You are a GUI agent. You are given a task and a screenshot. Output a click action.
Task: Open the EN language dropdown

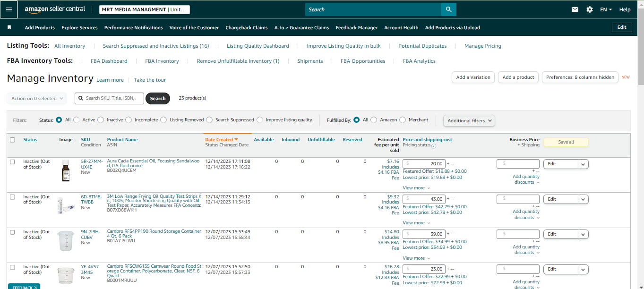tap(606, 9)
